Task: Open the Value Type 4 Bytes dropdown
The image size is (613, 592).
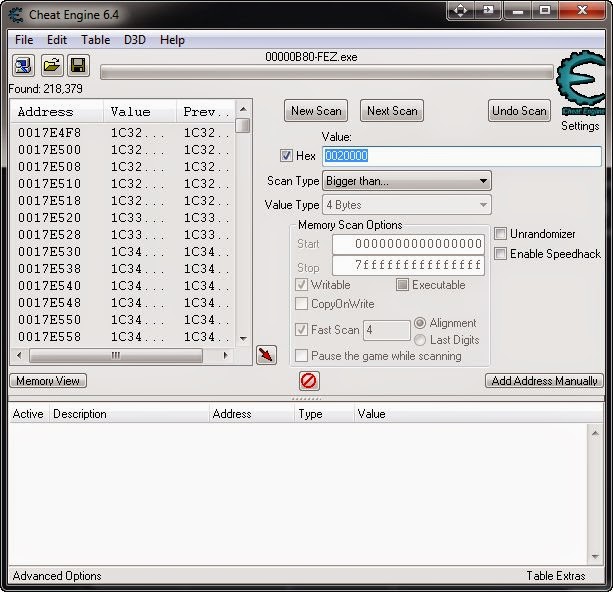Action: [x=407, y=205]
